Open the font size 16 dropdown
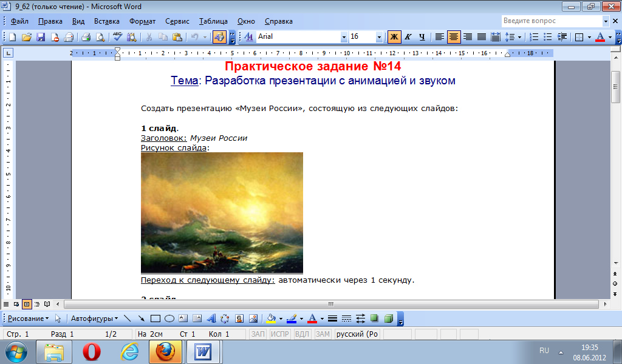The image size is (622, 364). pyautogui.click(x=379, y=37)
